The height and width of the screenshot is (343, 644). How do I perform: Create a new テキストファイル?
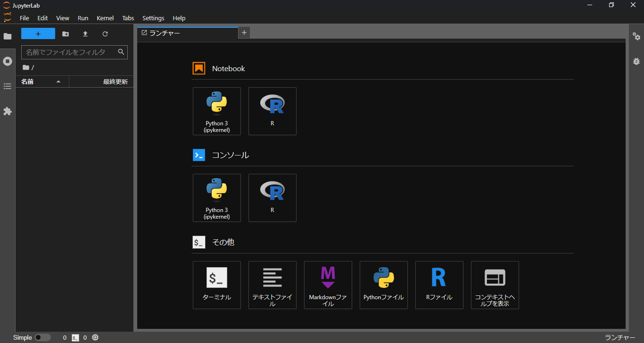coord(272,285)
